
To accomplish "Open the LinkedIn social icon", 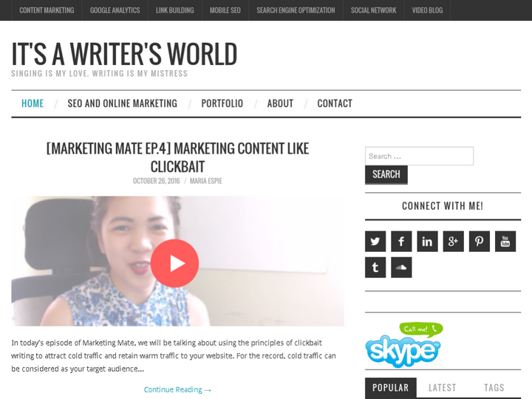I will [x=427, y=241].
